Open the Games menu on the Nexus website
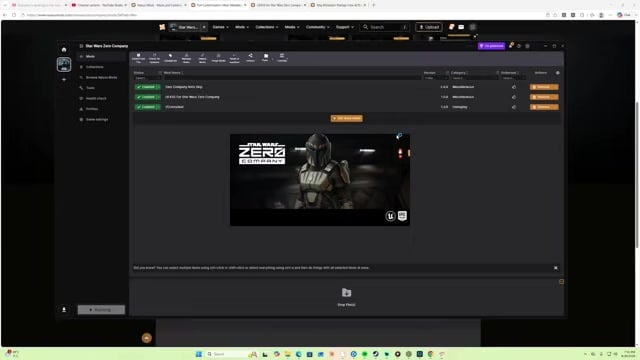Screen dimensions: 640x360 coord(220,27)
